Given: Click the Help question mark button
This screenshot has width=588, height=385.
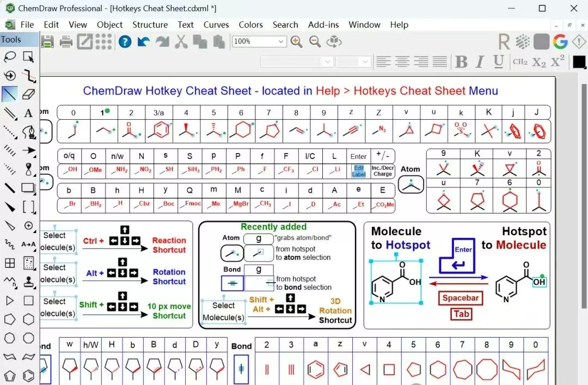Looking at the screenshot, I should click(x=125, y=41).
